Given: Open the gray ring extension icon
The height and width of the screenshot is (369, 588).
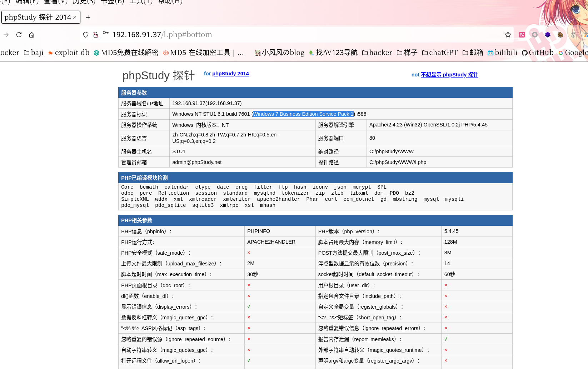Looking at the screenshot, I should 535,35.
